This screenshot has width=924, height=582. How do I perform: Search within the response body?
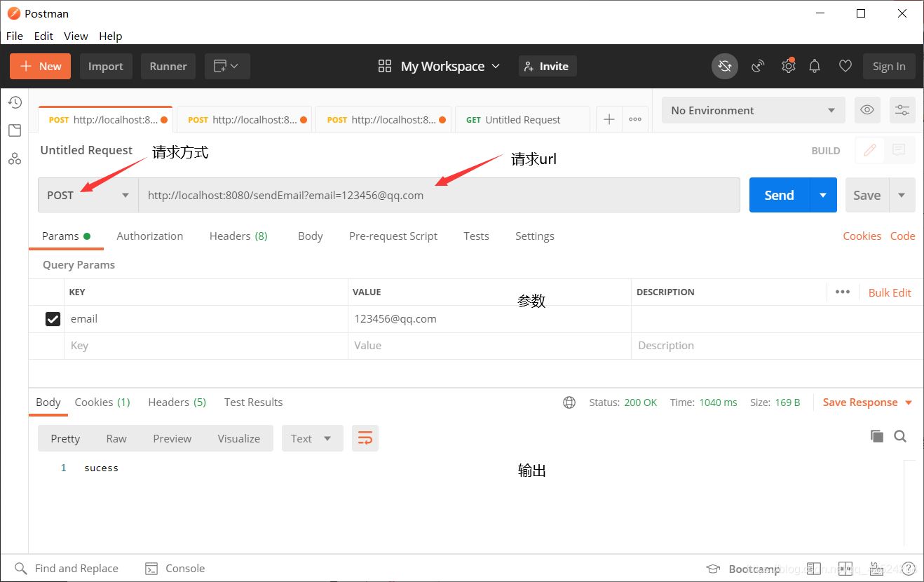coord(900,437)
